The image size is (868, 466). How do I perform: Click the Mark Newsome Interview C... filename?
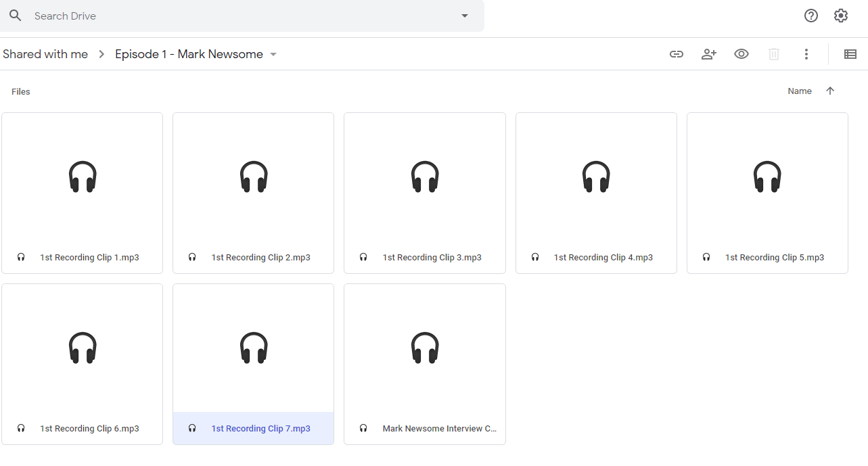pyautogui.click(x=439, y=429)
